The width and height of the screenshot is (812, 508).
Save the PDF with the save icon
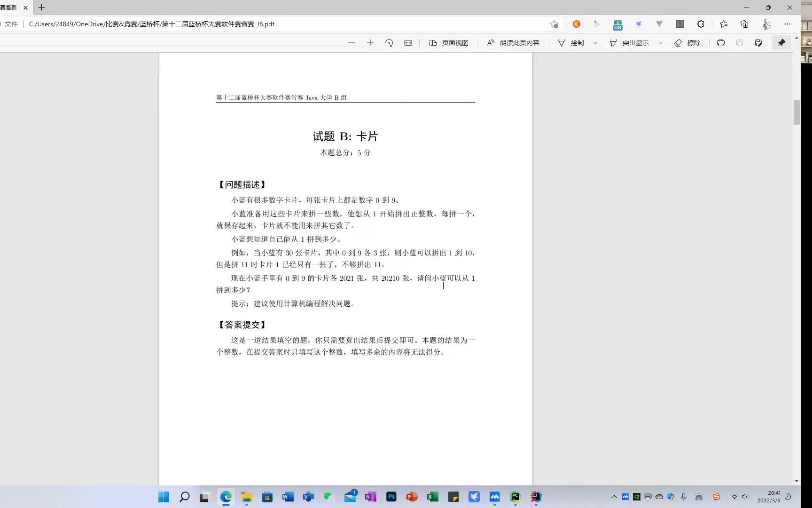click(740, 43)
